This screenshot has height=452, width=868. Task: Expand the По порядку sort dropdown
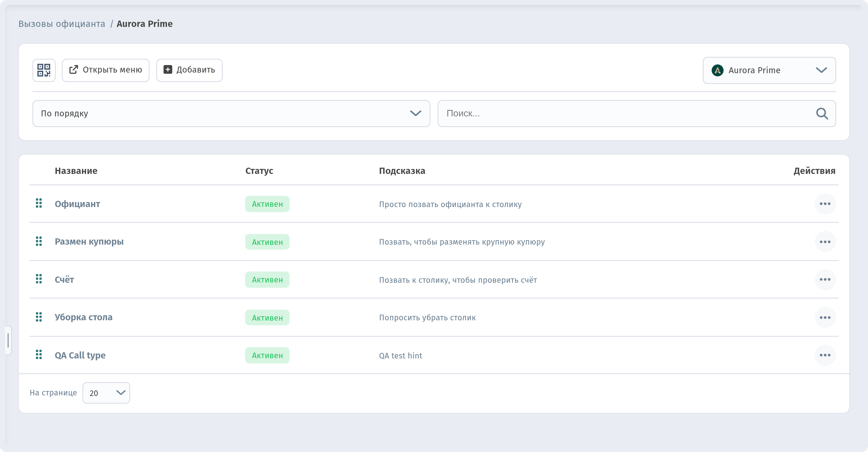(x=231, y=114)
